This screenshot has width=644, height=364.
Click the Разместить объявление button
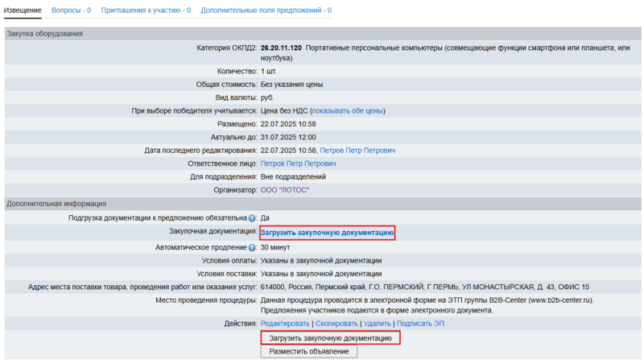click(x=309, y=352)
